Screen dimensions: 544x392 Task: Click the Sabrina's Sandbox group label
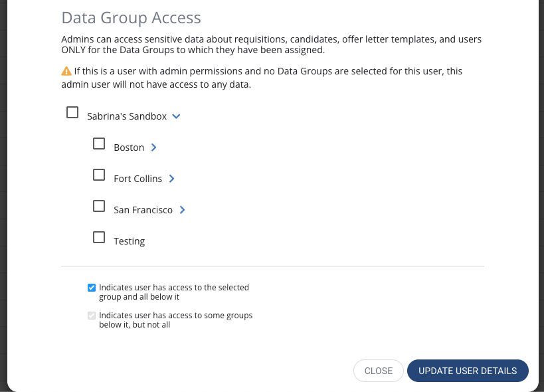(x=127, y=116)
